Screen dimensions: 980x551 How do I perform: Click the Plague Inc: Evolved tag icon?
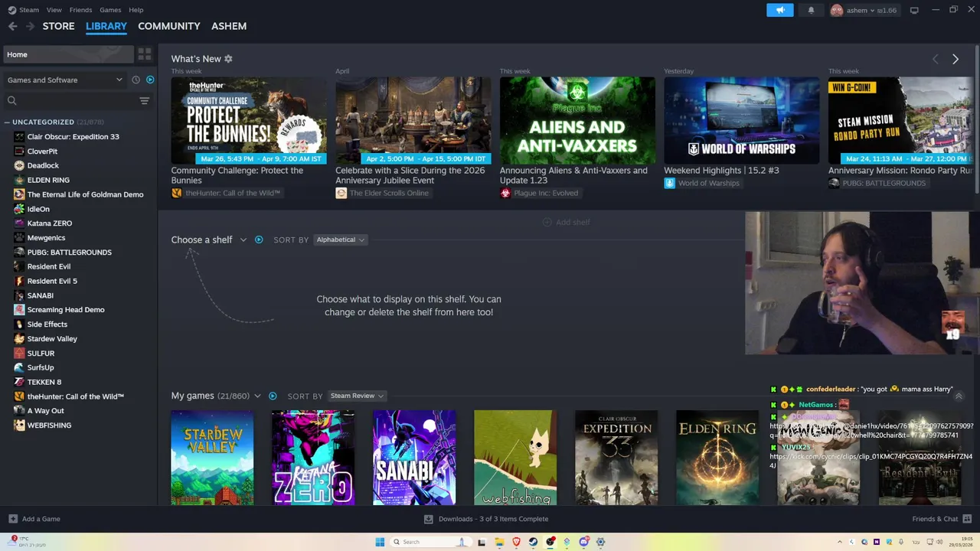click(505, 193)
